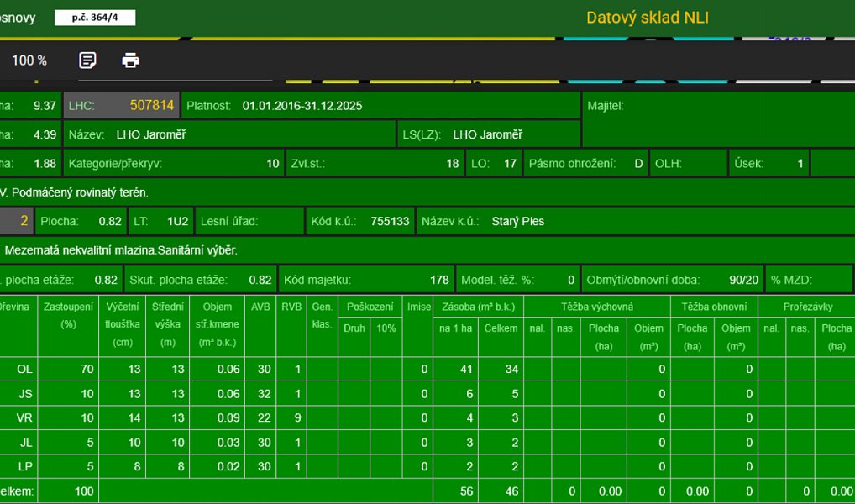Image resolution: width=855 pixels, height=504 pixels.
Task: Click the Zásoba (m³ b.k.) column header
Action: pyautogui.click(x=478, y=307)
